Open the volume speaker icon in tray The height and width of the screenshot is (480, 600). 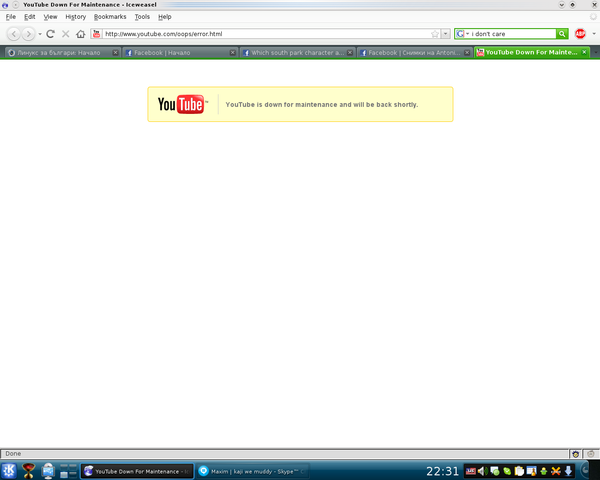(482, 471)
